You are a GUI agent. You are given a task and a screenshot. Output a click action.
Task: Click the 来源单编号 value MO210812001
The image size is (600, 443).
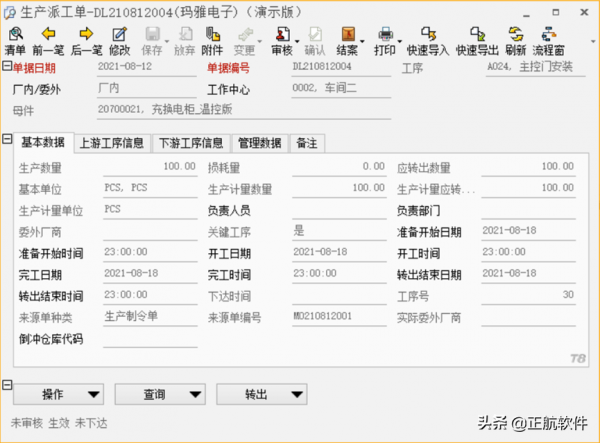[x=322, y=316]
